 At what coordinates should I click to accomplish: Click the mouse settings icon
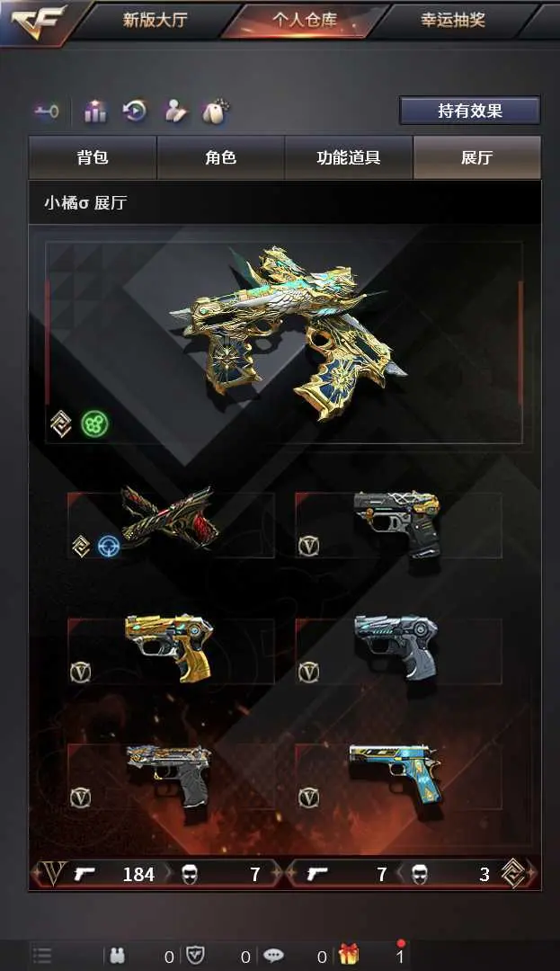pos(216,111)
